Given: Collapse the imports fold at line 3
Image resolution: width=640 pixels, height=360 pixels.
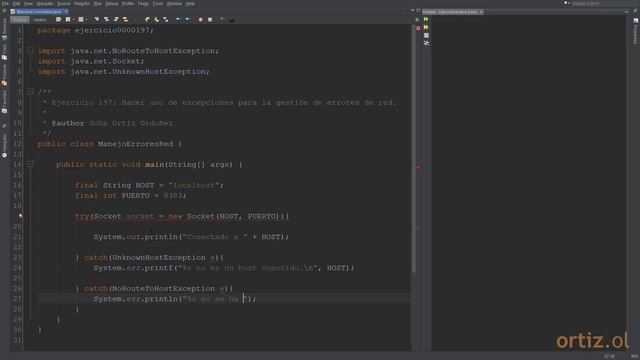Looking at the screenshot, I should [30, 51].
